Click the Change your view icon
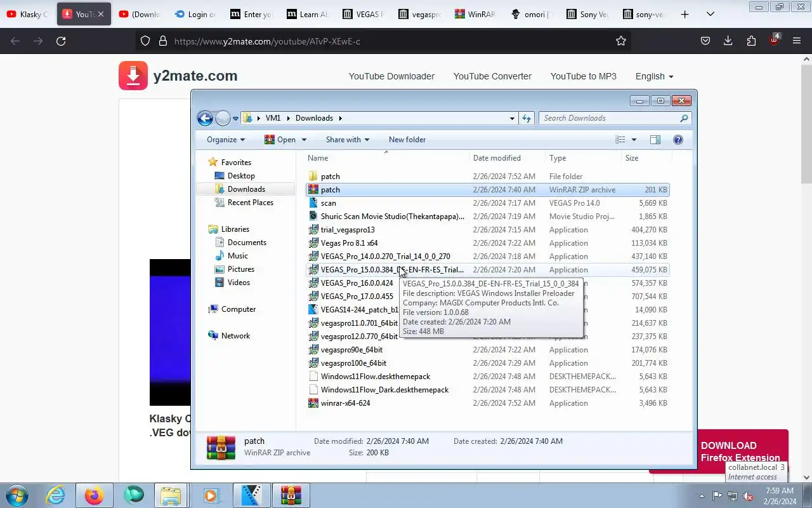812x508 pixels. click(x=620, y=140)
